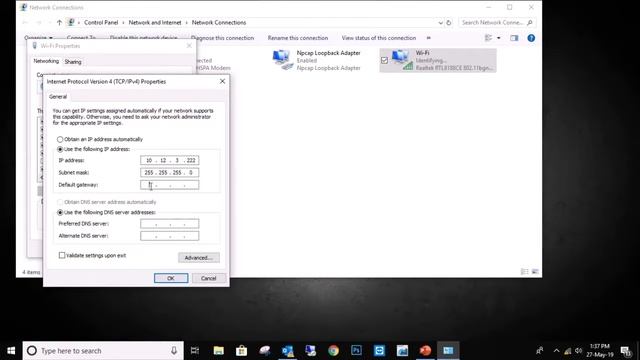Toggle the Wi-Fi adapter selection checkbox

point(384,60)
